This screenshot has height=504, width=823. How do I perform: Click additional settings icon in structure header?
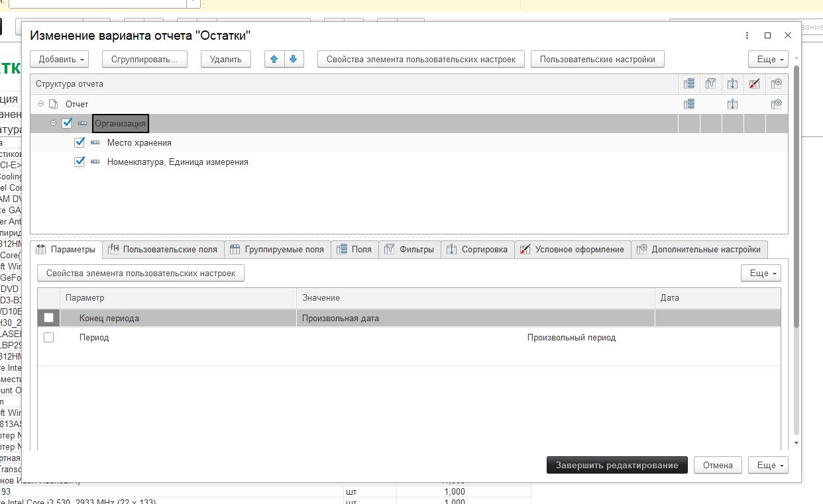pyautogui.click(x=777, y=84)
